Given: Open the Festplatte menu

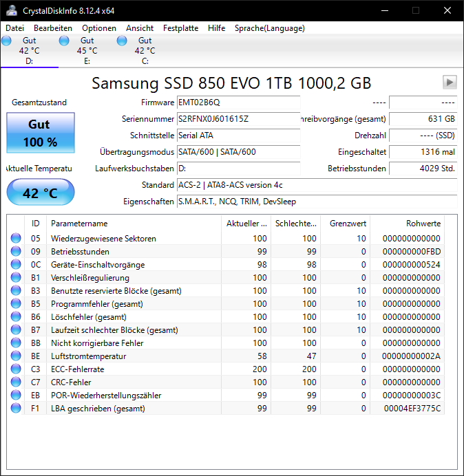Looking at the screenshot, I should 180,28.
